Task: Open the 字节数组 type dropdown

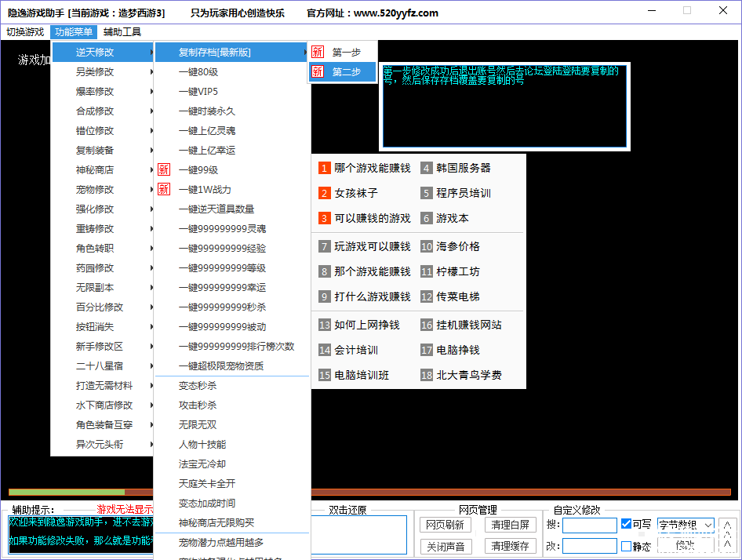Action: click(686, 525)
